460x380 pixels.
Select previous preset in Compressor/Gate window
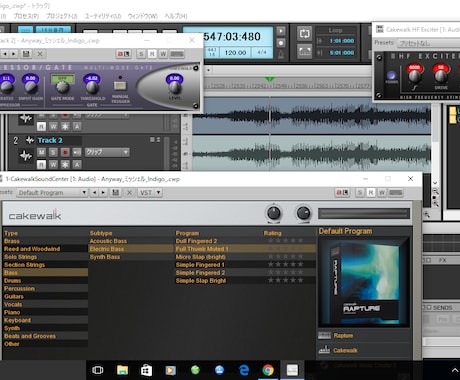[5, 54]
